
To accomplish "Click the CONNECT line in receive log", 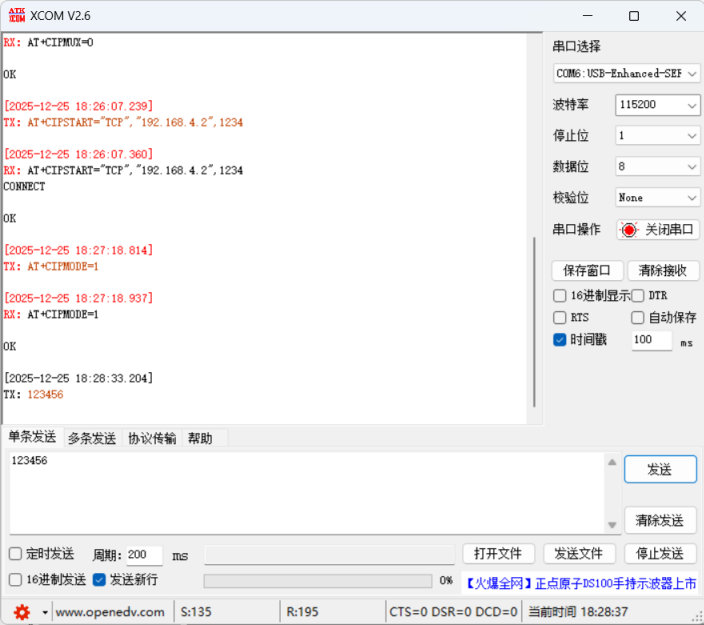I will [24, 186].
